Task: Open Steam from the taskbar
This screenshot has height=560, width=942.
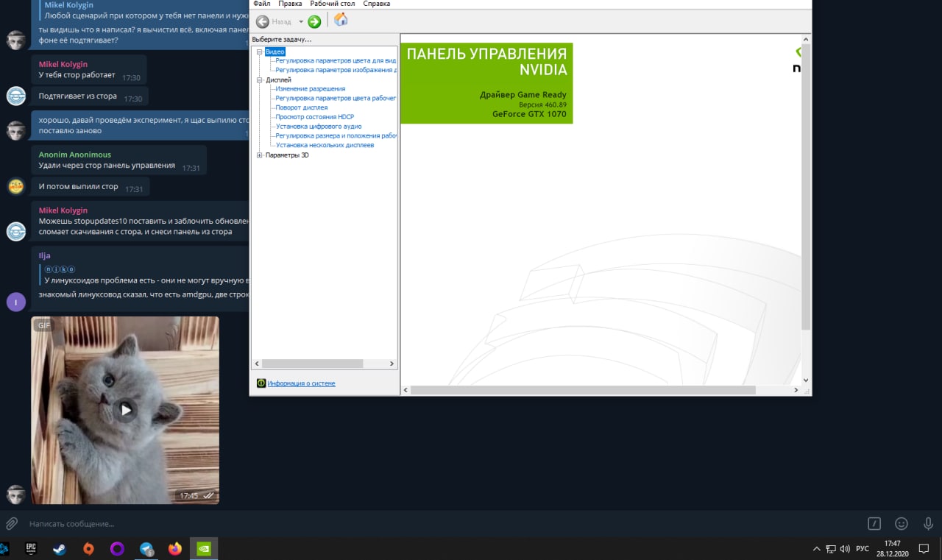Action: [60, 548]
